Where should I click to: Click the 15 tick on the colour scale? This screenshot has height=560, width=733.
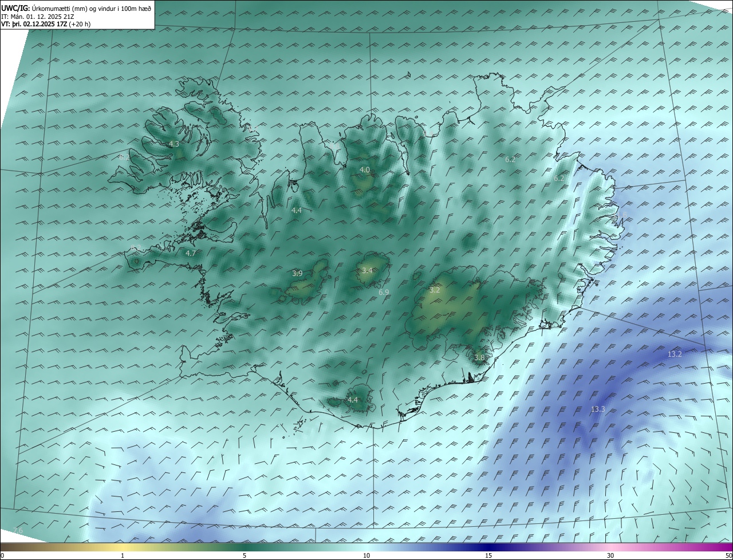click(488, 555)
